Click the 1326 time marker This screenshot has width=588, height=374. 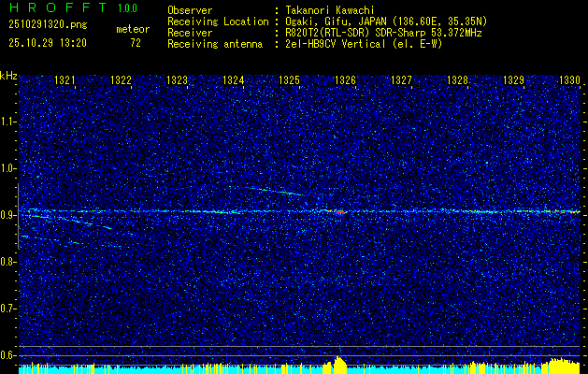point(345,80)
